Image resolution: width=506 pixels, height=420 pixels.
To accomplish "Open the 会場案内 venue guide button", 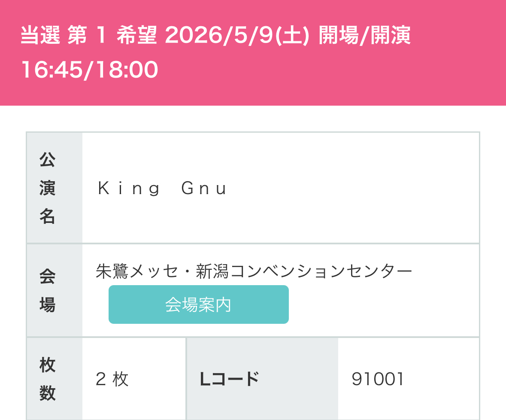I will pos(198,304).
